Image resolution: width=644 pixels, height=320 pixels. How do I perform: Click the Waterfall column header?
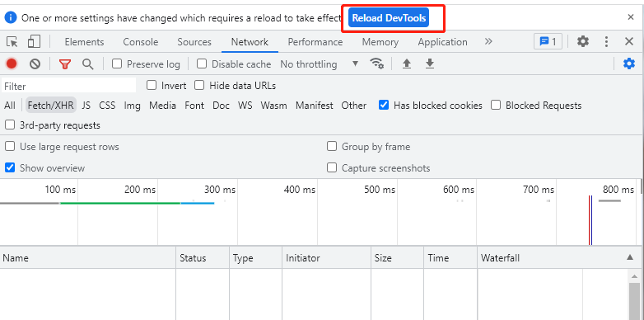pos(560,258)
